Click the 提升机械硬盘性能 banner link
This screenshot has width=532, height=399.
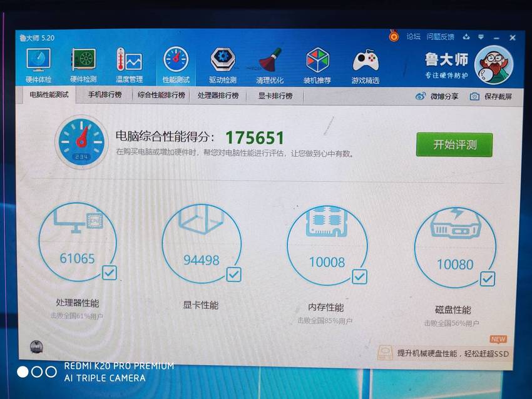pos(453,353)
